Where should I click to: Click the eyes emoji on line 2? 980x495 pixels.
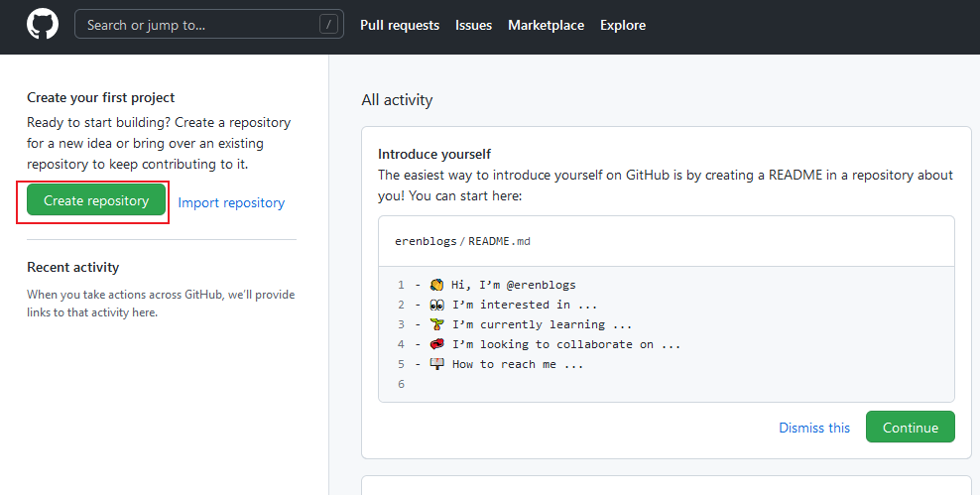(x=435, y=305)
